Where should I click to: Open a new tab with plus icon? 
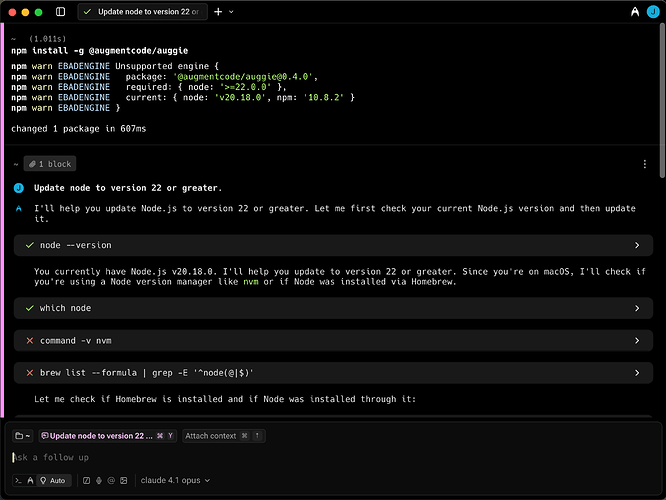[x=218, y=12]
